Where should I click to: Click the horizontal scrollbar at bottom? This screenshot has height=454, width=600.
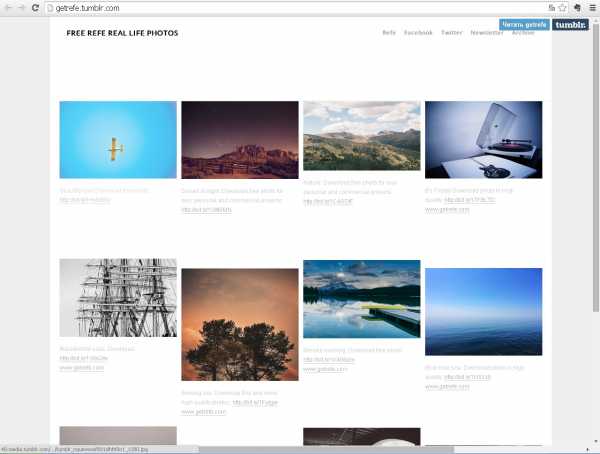(325, 450)
